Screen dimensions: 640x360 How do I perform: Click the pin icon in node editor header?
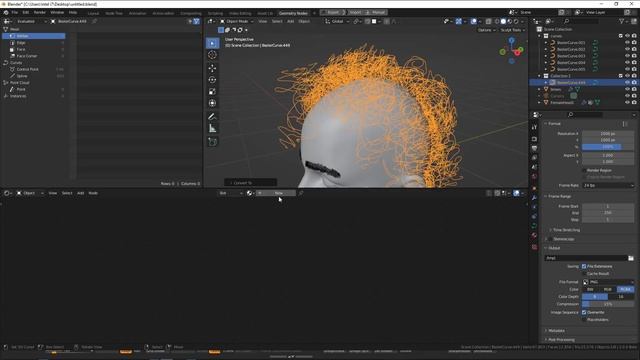pyautogui.click(x=301, y=193)
